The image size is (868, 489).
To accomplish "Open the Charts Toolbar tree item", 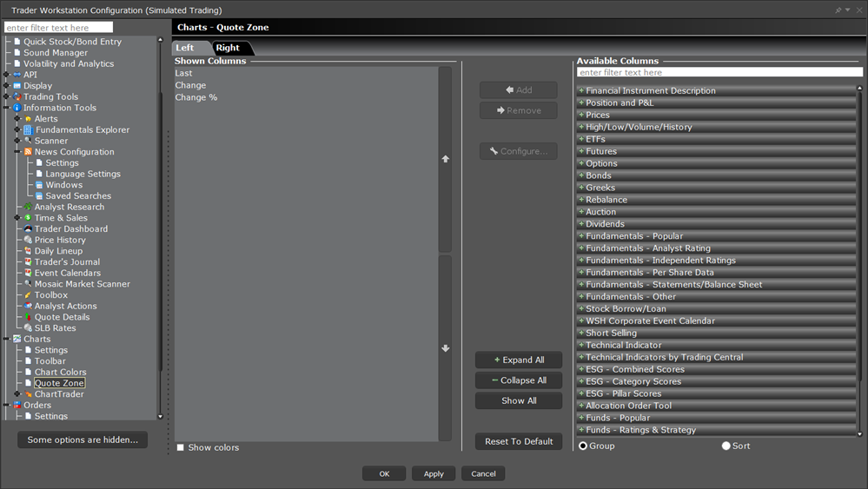I will click(x=50, y=361).
